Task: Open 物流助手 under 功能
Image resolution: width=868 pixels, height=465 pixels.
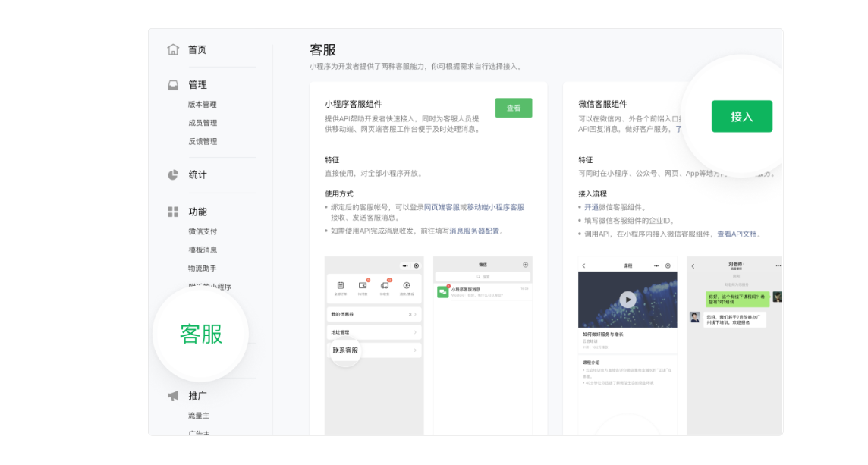Action: [x=202, y=269]
